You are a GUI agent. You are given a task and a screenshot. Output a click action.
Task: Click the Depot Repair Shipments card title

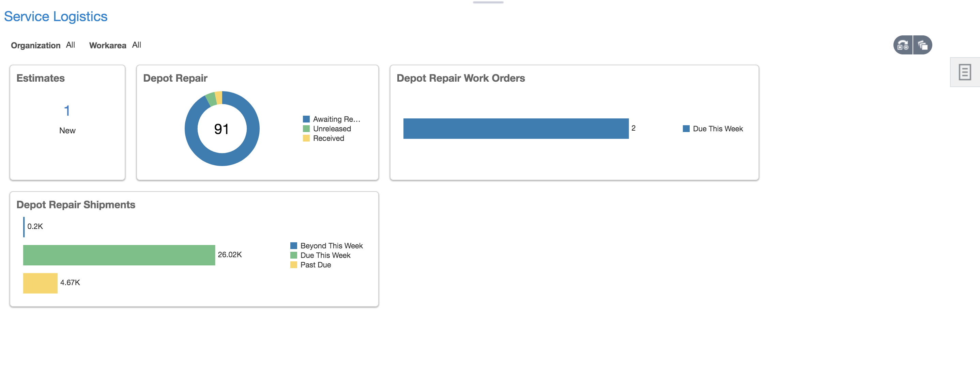(x=76, y=205)
